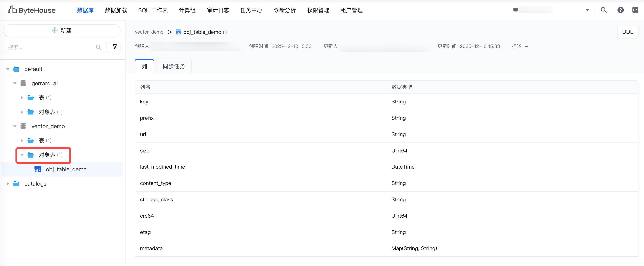This screenshot has width=644, height=266.
Task: Collapse the vector_demo database node
Action: point(15,126)
